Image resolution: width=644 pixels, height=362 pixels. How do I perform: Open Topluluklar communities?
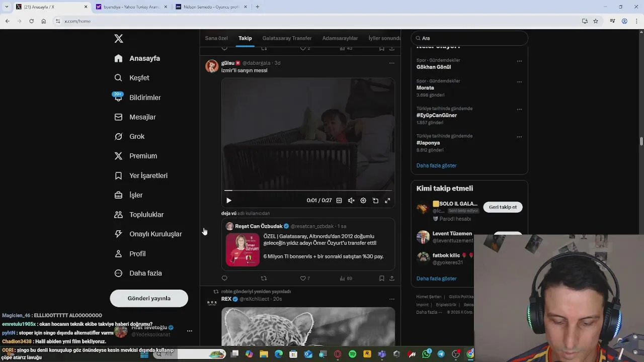coord(139,215)
